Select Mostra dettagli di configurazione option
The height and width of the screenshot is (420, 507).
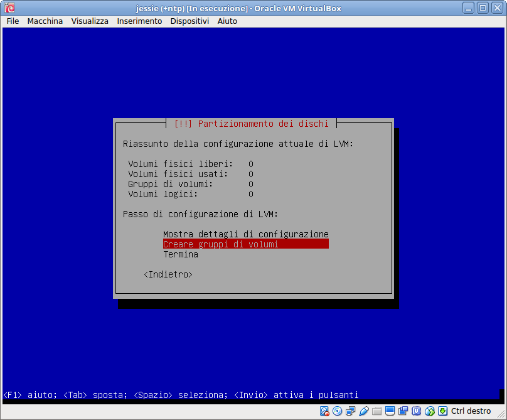click(246, 234)
